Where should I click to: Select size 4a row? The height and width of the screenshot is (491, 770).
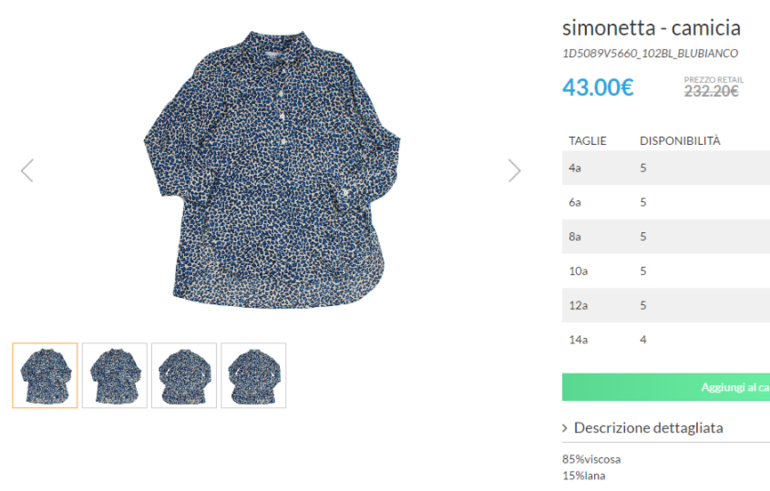[666, 168]
